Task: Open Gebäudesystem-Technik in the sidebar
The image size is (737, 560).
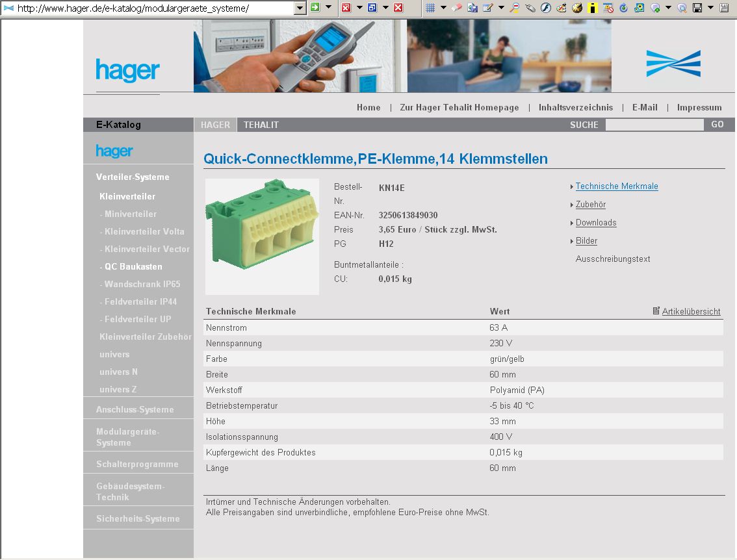Action: click(131, 491)
